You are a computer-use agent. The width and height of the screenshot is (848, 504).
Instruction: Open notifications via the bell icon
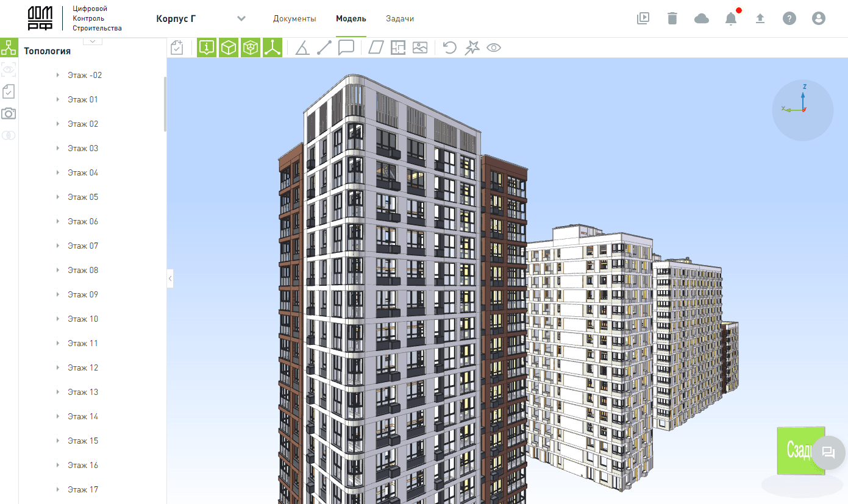(x=730, y=19)
